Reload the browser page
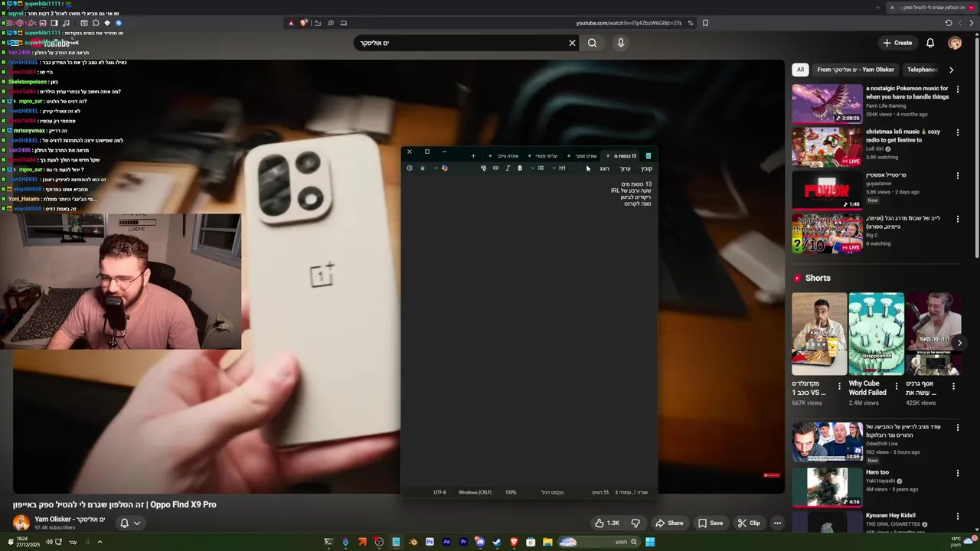The image size is (980, 551). [x=948, y=23]
